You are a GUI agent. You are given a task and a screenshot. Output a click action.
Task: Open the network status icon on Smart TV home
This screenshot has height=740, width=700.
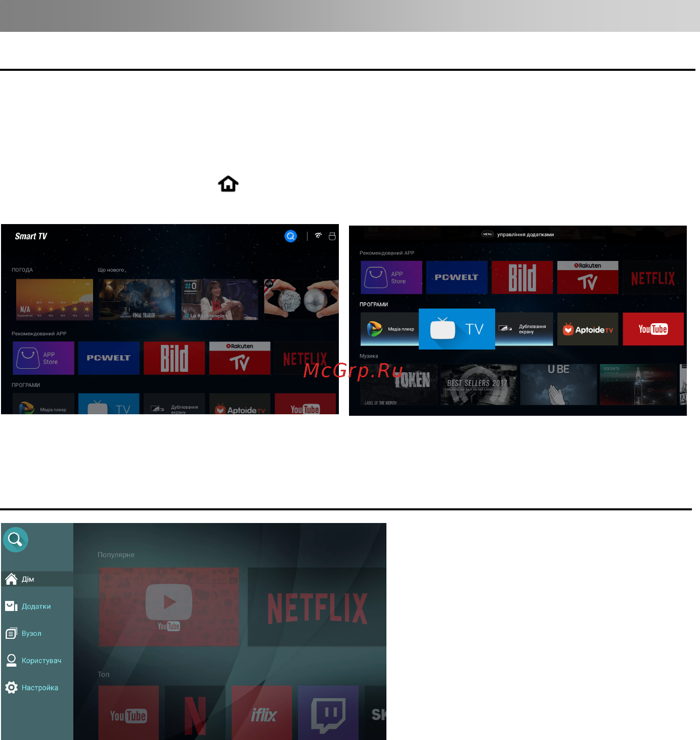(x=318, y=236)
